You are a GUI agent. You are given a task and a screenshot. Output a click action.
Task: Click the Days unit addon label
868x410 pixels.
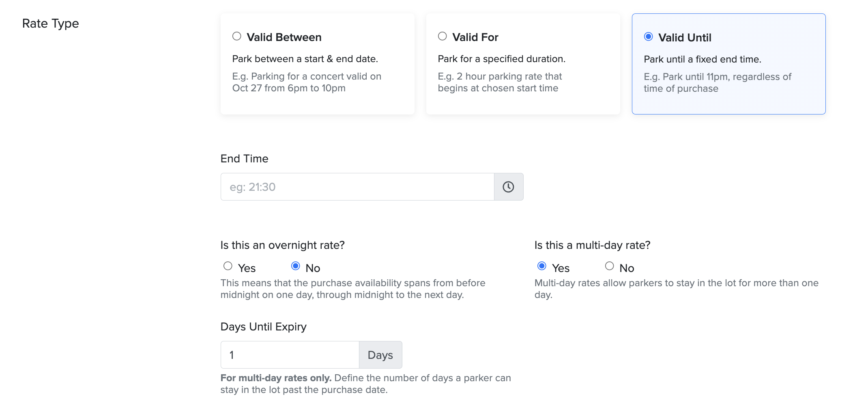click(x=380, y=355)
